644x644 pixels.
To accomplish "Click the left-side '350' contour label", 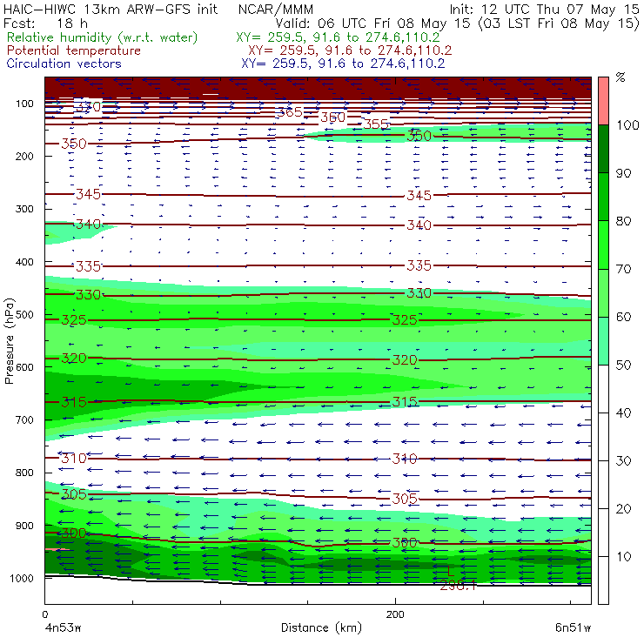I will pos(74,144).
